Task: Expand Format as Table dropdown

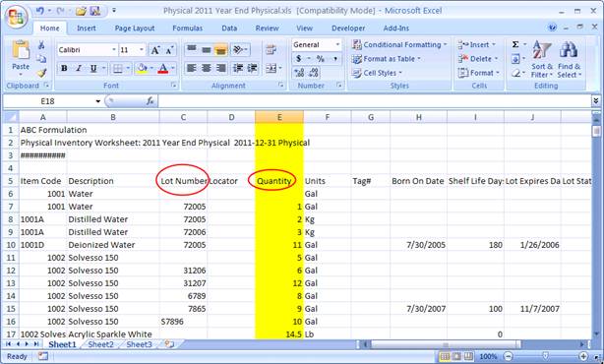Action: [x=419, y=59]
